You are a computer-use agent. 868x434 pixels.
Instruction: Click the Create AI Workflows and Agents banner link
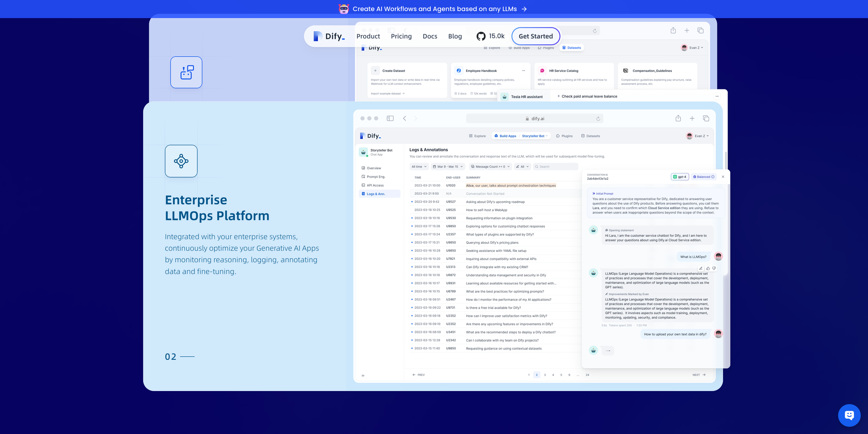pyautogui.click(x=434, y=9)
